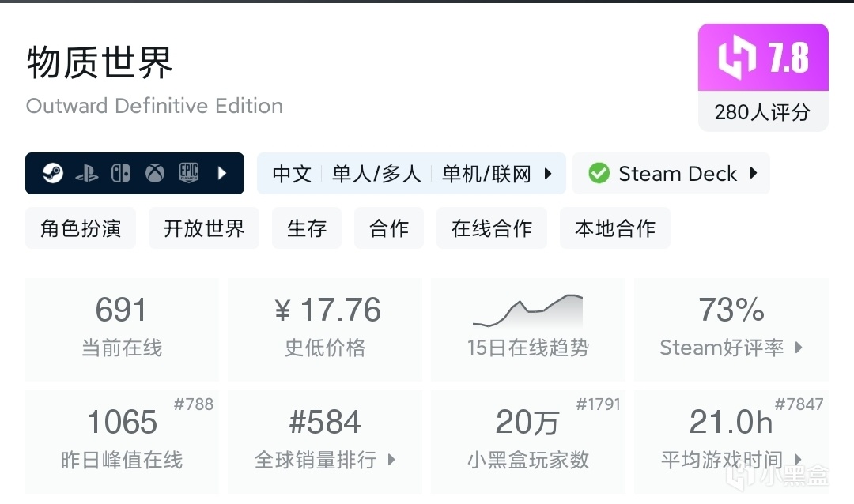The height and width of the screenshot is (504, 854).
Task: Tap the 在线合作 tag
Action: (492, 228)
